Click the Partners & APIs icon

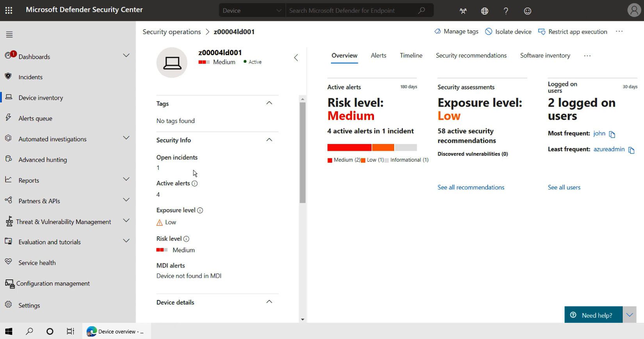[x=8, y=200]
